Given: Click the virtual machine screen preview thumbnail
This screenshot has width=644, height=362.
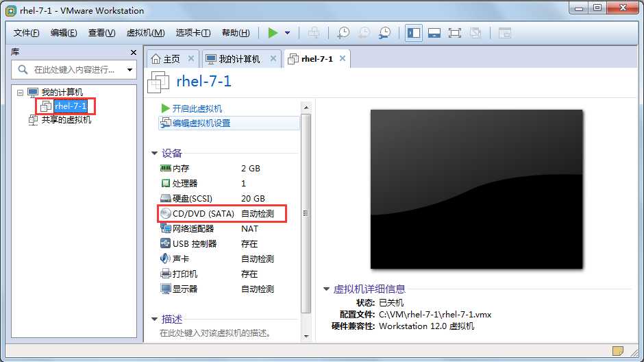Looking at the screenshot, I should [476, 189].
